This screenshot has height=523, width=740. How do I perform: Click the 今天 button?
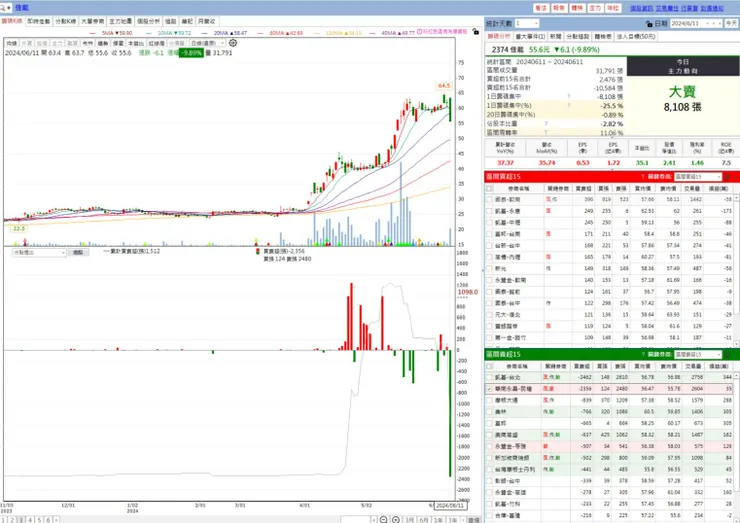pyautogui.click(x=732, y=24)
